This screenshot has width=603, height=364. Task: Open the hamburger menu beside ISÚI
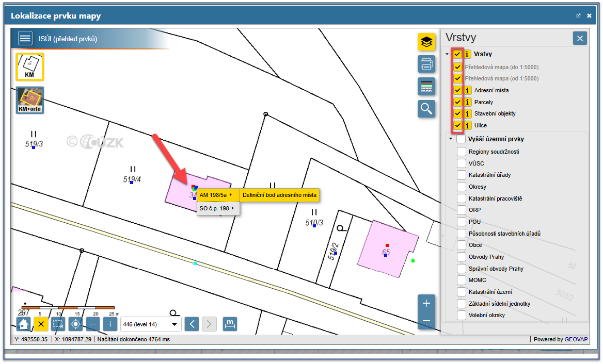tap(25, 39)
